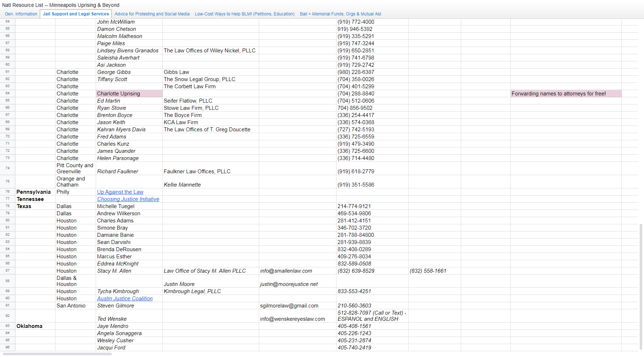The height and width of the screenshot is (357, 644).
Task: Select the Lindsey Bivens Granados cell
Action: tap(129, 51)
